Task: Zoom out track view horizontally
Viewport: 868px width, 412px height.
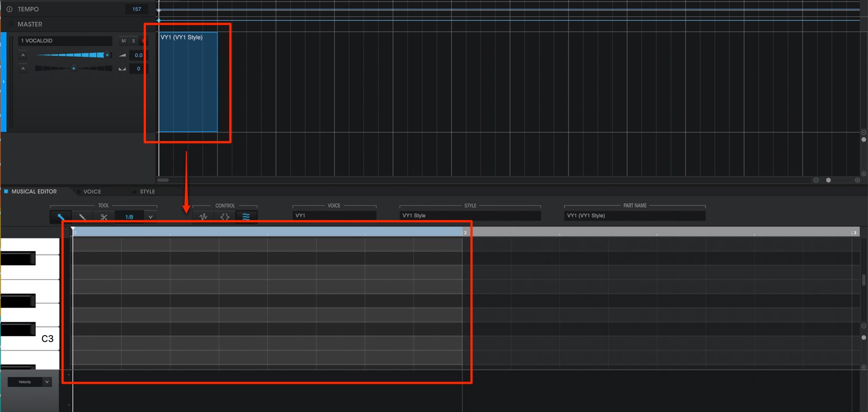Action: 816,180
